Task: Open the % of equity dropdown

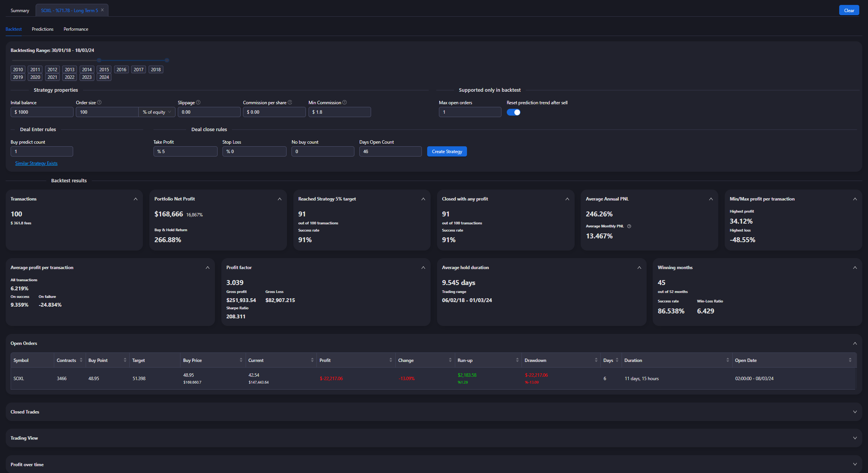Action: coord(157,112)
